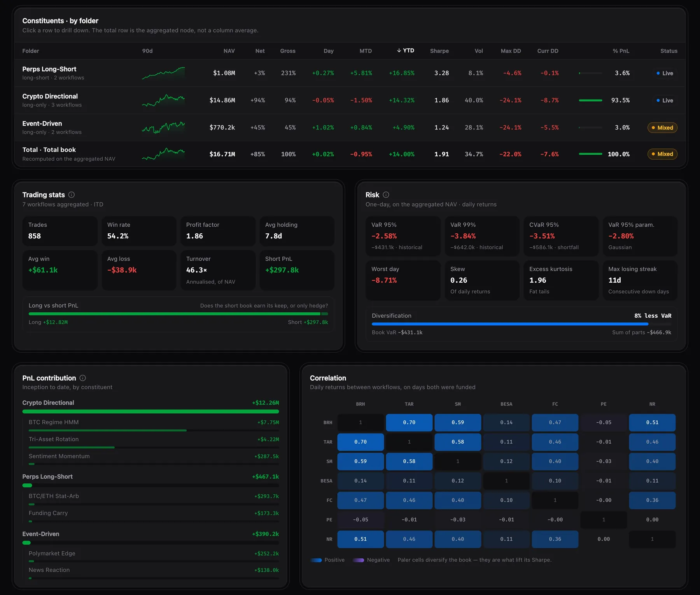Click the Diversification blue progress bar

coord(510,324)
